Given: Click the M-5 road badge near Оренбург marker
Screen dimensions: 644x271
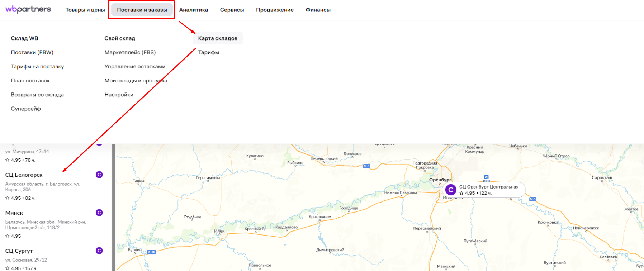Looking at the screenshot, I should tap(533, 199).
